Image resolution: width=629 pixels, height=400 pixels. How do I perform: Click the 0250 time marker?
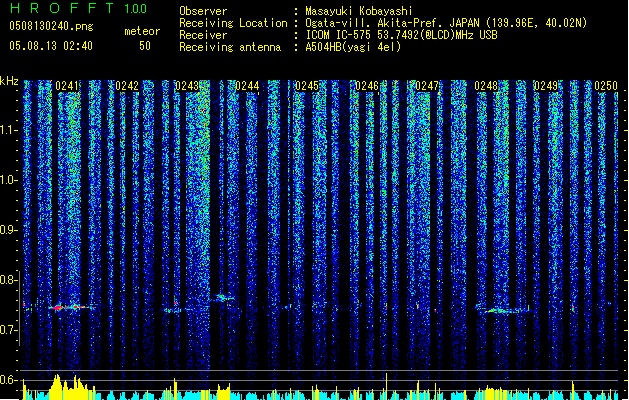(x=606, y=86)
